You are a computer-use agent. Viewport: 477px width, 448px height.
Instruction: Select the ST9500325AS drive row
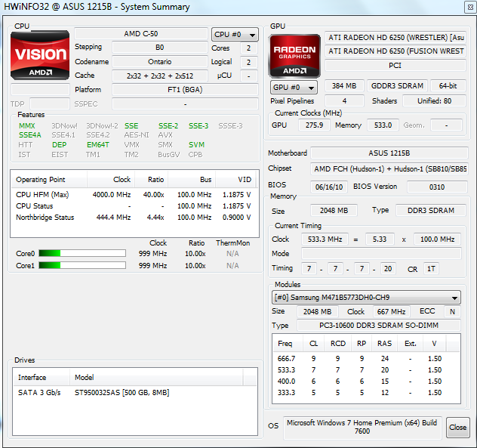click(135, 393)
